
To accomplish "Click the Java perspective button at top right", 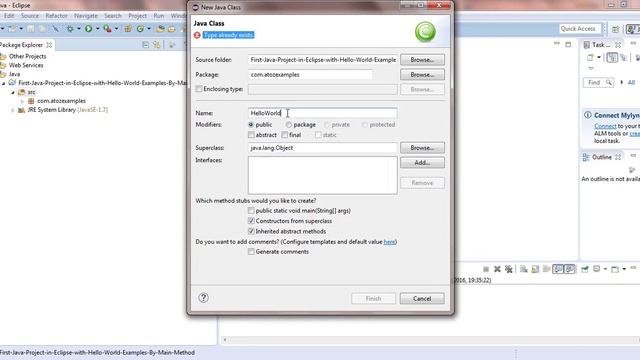I will pyautogui.click(x=632, y=29).
